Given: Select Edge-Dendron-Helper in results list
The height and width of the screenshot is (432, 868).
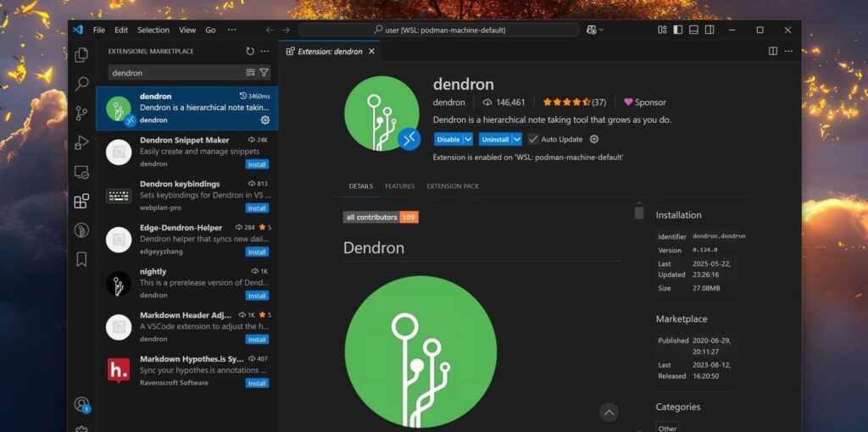Looking at the screenshot, I should click(187, 240).
